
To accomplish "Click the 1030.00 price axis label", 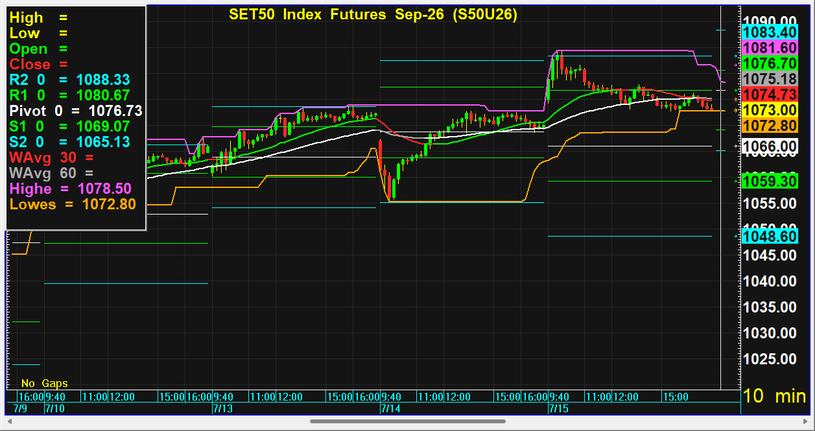I will click(x=770, y=333).
